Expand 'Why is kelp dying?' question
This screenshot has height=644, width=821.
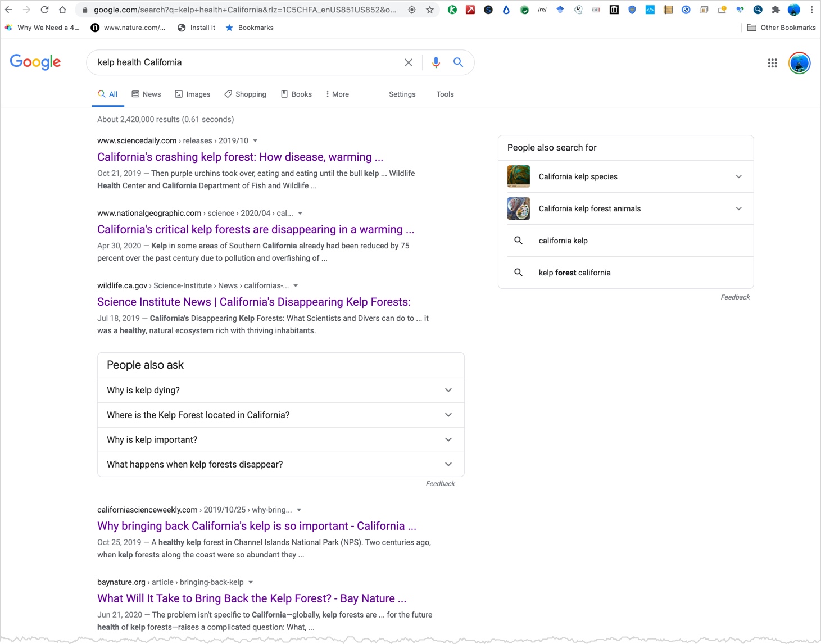pos(281,390)
